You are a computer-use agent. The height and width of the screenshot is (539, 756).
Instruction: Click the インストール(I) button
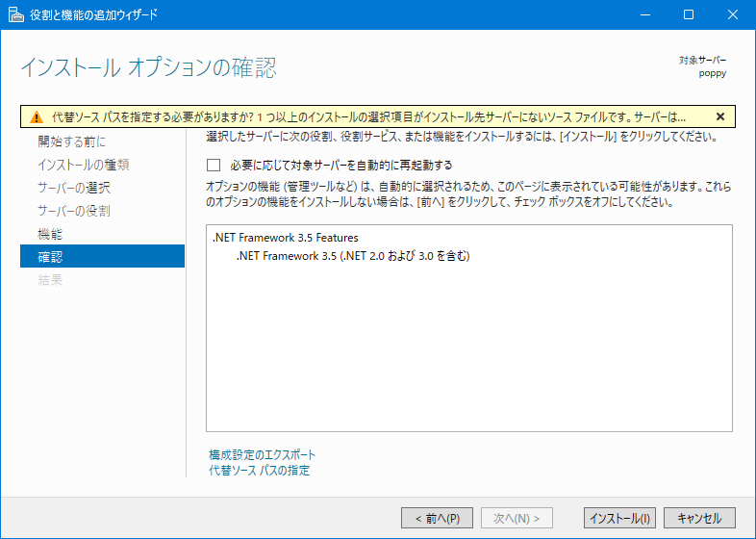619,518
